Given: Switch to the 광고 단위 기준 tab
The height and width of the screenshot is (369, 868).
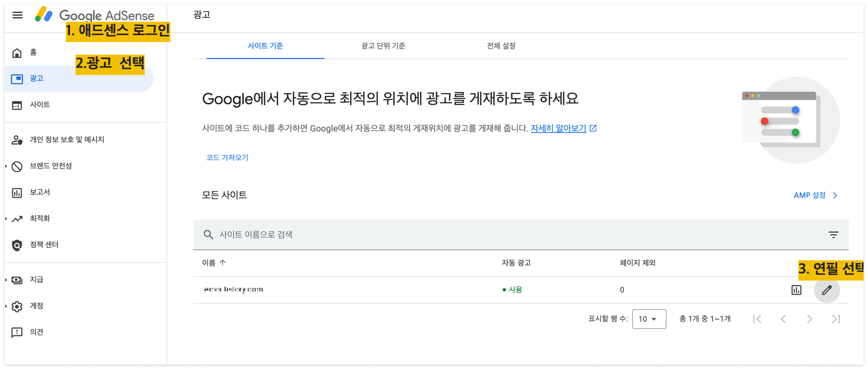Looking at the screenshot, I should click(x=383, y=46).
